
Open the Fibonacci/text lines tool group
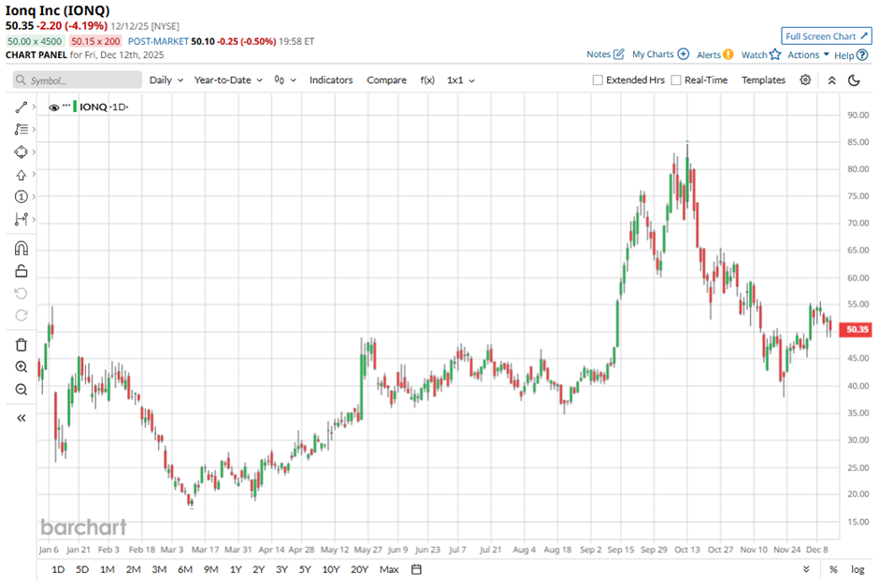point(21,130)
